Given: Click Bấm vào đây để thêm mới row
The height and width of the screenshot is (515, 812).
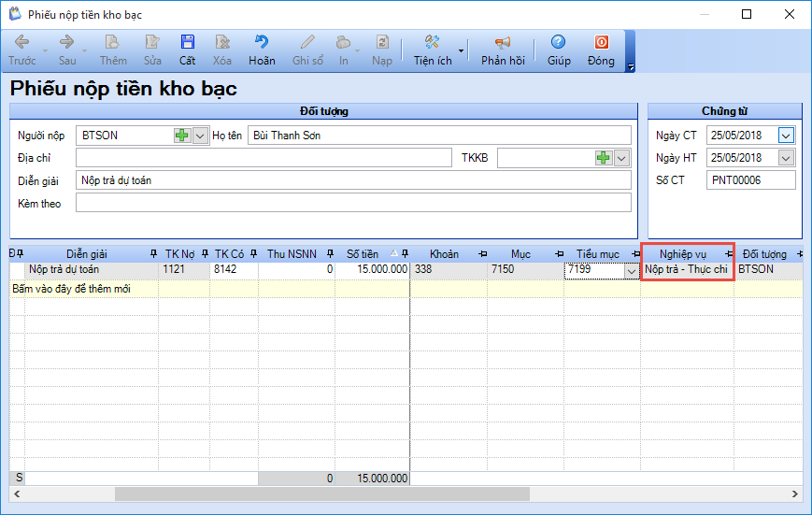Looking at the screenshot, I should [406, 289].
